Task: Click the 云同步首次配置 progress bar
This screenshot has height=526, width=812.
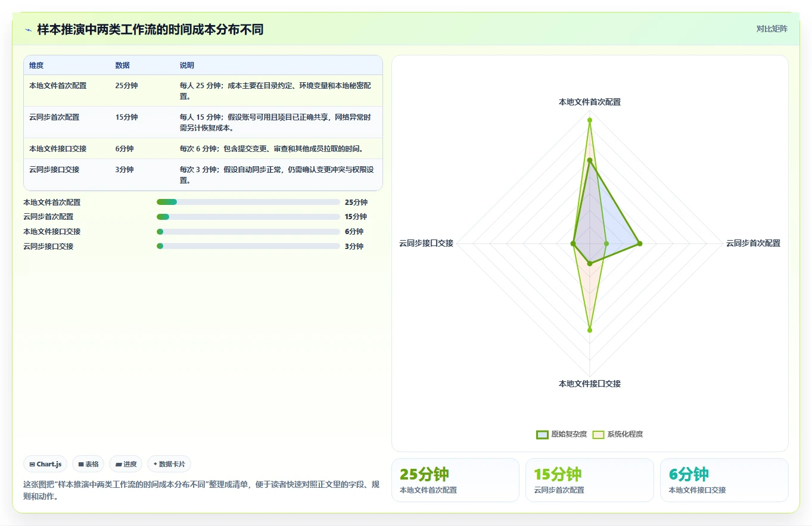Action: point(248,217)
